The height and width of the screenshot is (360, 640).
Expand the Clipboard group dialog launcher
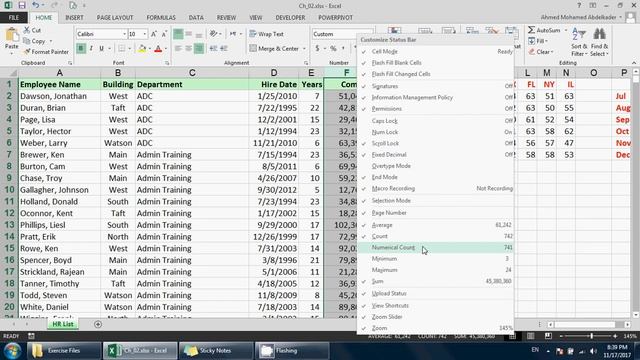coord(70,63)
